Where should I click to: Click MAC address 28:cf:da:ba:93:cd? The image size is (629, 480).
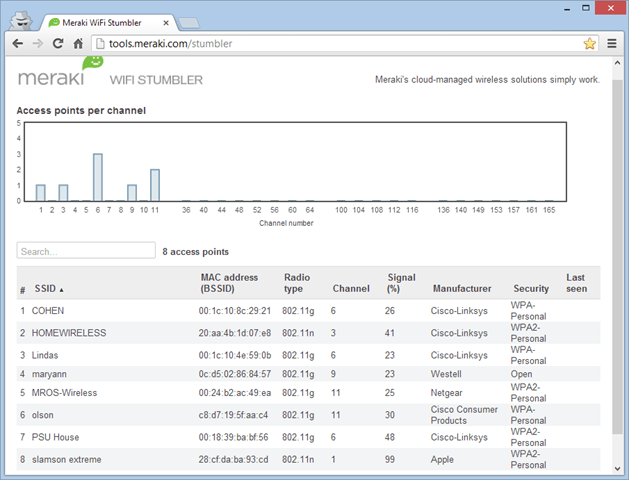233,460
